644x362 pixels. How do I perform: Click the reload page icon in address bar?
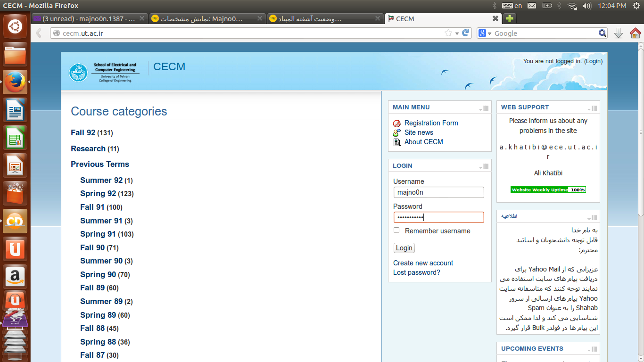click(x=466, y=33)
